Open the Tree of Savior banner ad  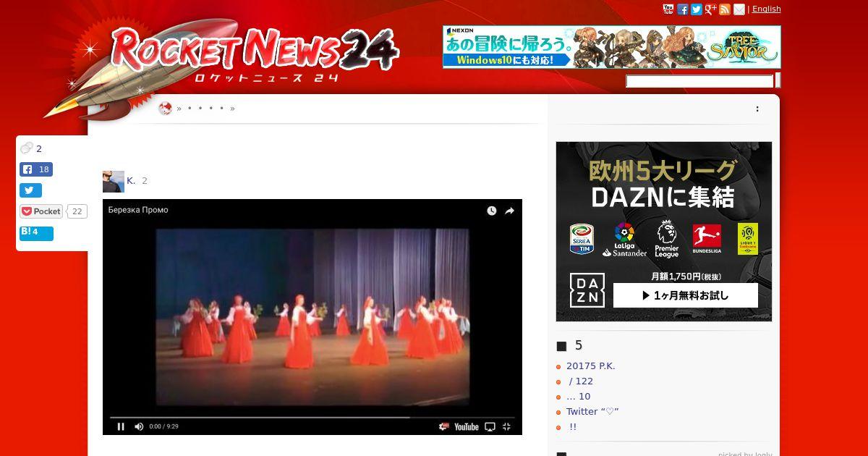612,47
